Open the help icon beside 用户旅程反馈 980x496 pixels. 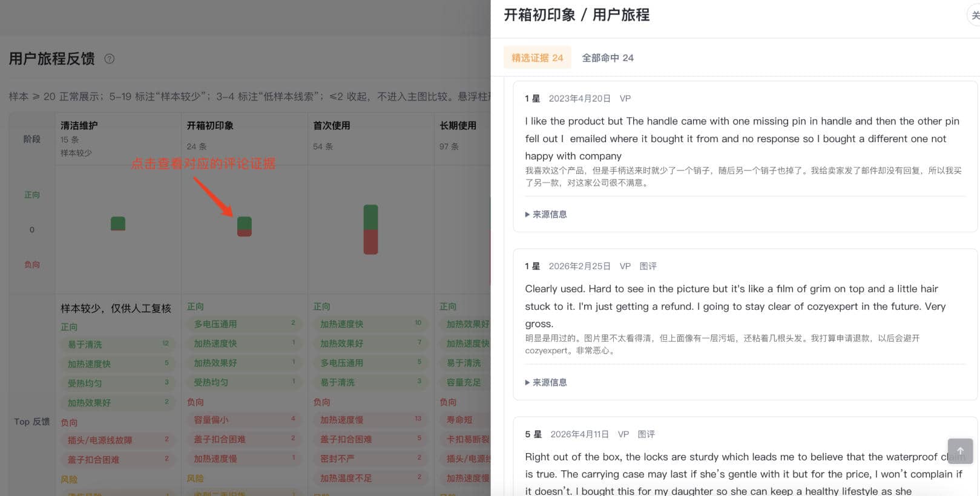pos(110,59)
